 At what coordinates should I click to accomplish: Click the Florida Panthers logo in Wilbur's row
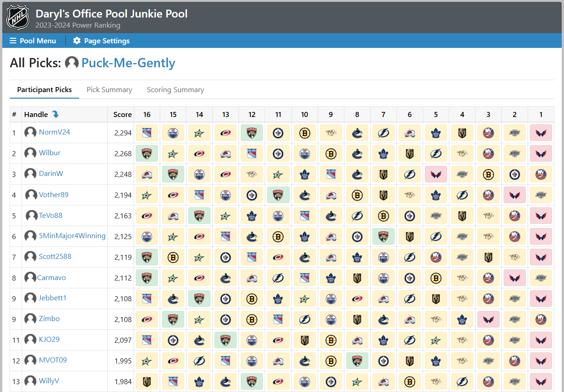(x=147, y=153)
